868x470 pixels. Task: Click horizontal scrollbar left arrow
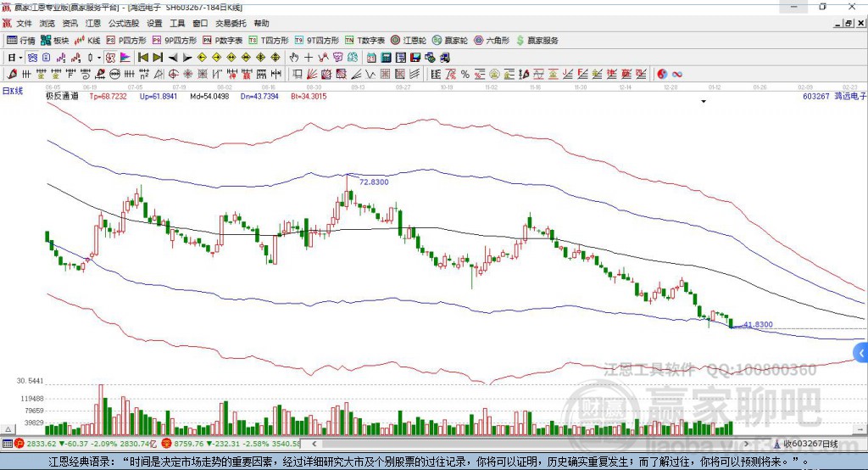click(314, 444)
